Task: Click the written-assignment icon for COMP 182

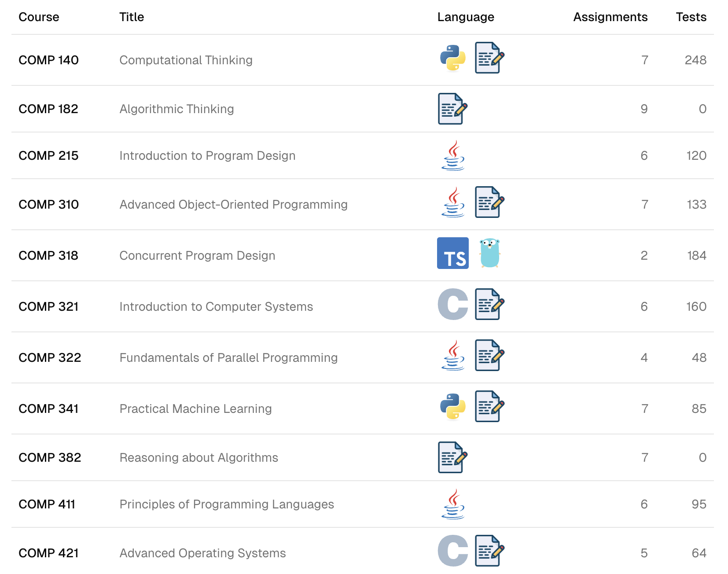Action: (x=452, y=109)
